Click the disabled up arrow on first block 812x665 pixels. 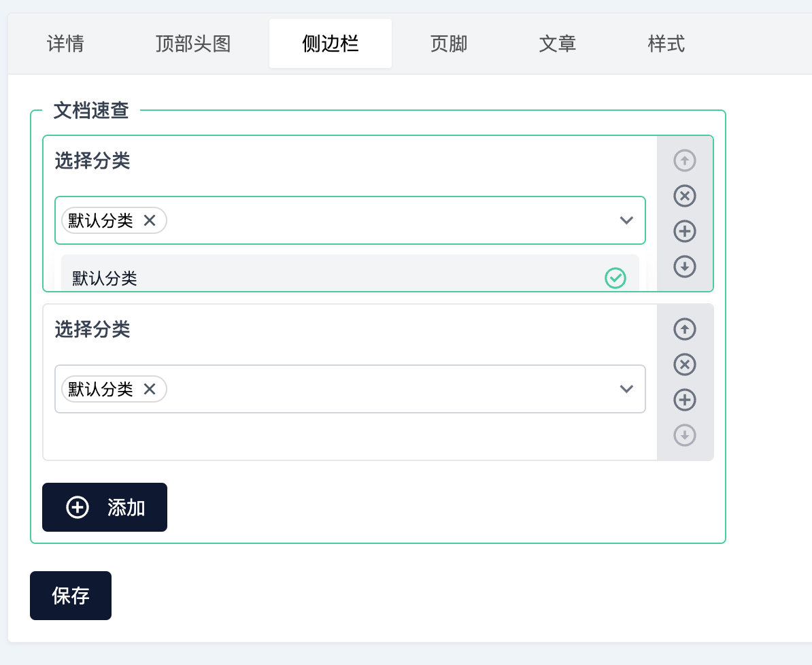685,160
